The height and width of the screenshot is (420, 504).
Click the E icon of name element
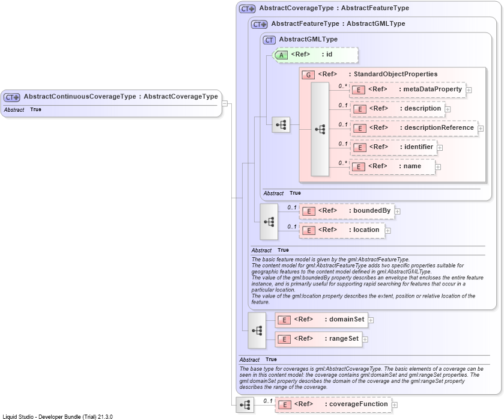pos(359,167)
